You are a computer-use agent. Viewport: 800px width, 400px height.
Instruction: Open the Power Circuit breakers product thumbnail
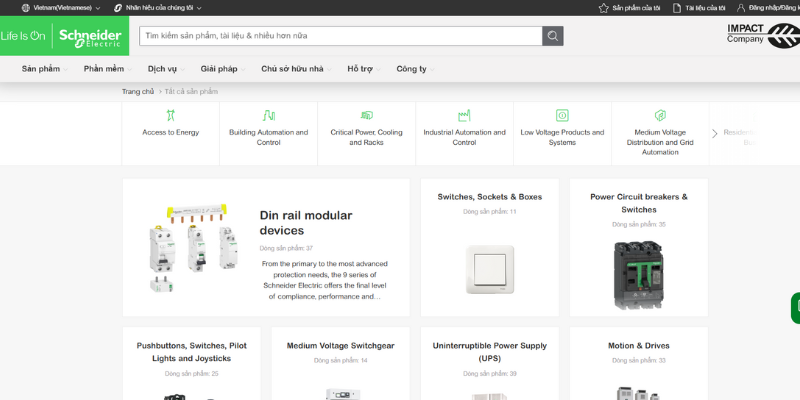click(x=639, y=274)
